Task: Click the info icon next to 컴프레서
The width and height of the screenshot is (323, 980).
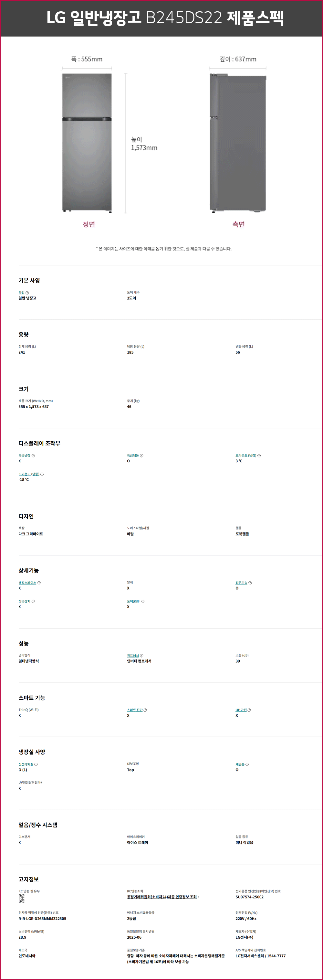Action: (x=141, y=655)
